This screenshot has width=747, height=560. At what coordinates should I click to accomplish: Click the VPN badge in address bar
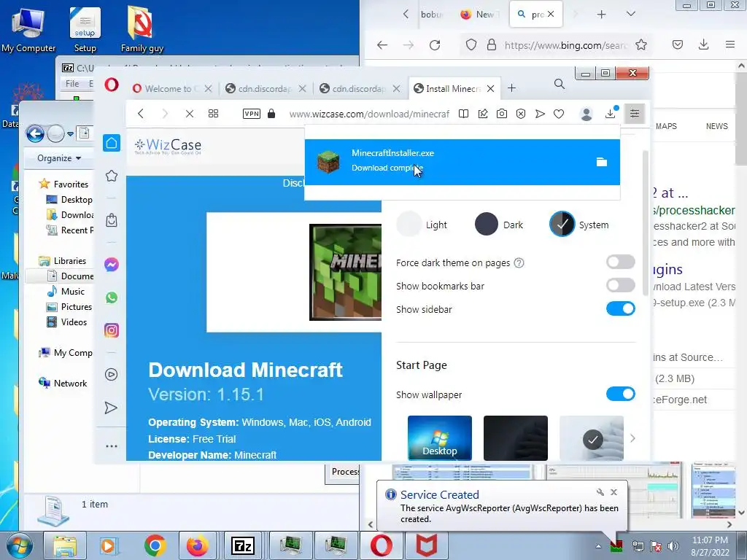tap(252, 113)
